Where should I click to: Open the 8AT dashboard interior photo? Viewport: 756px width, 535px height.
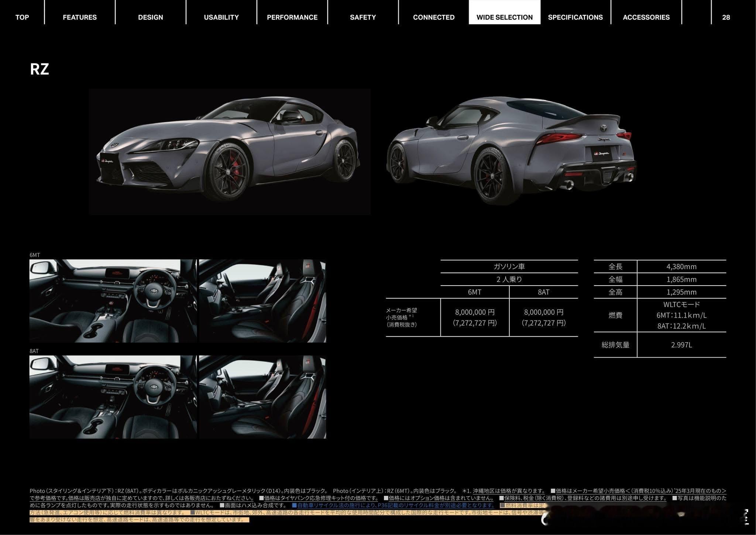point(113,397)
